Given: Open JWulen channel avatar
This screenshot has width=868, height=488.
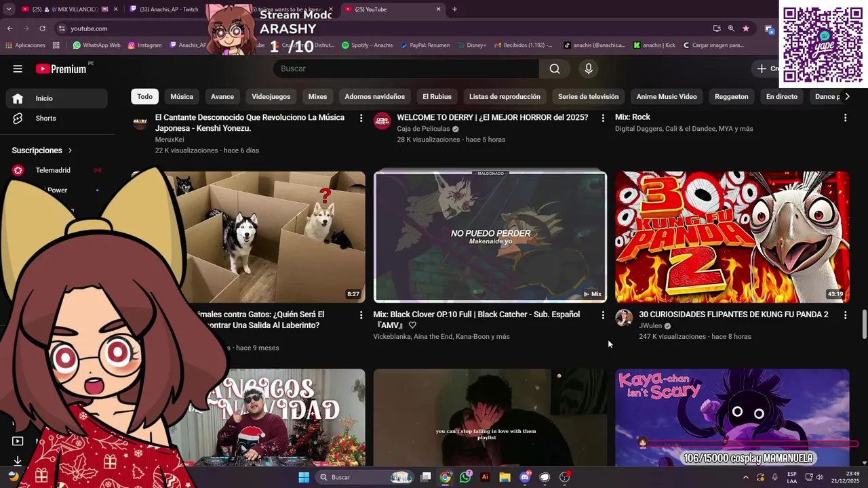Looking at the screenshot, I should pos(624,318).
